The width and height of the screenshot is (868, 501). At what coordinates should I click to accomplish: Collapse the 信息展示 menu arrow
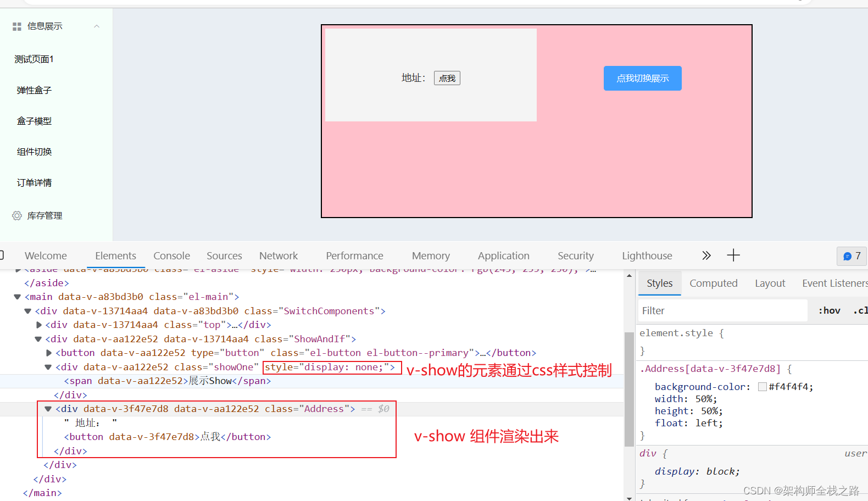pos(97,26)
